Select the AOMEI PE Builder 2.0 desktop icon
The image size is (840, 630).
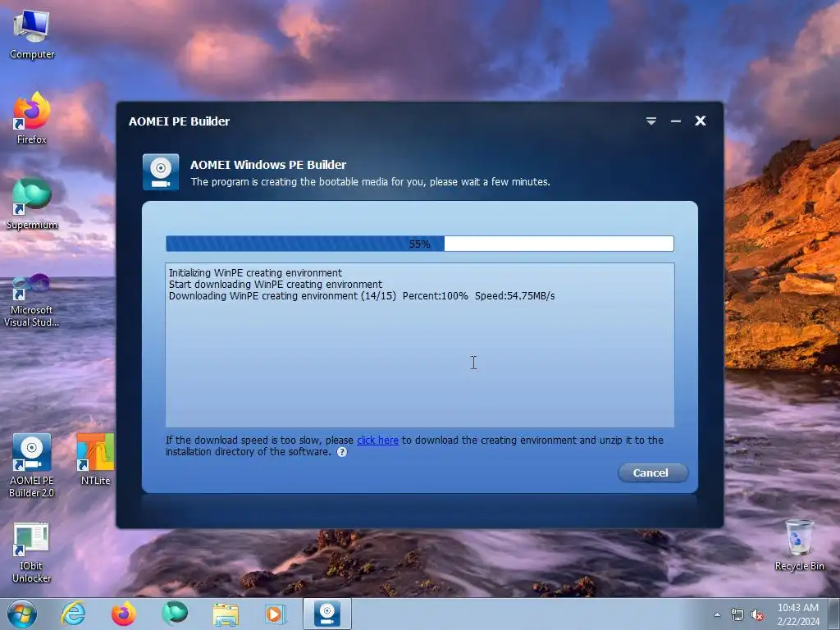pos(32,466)
